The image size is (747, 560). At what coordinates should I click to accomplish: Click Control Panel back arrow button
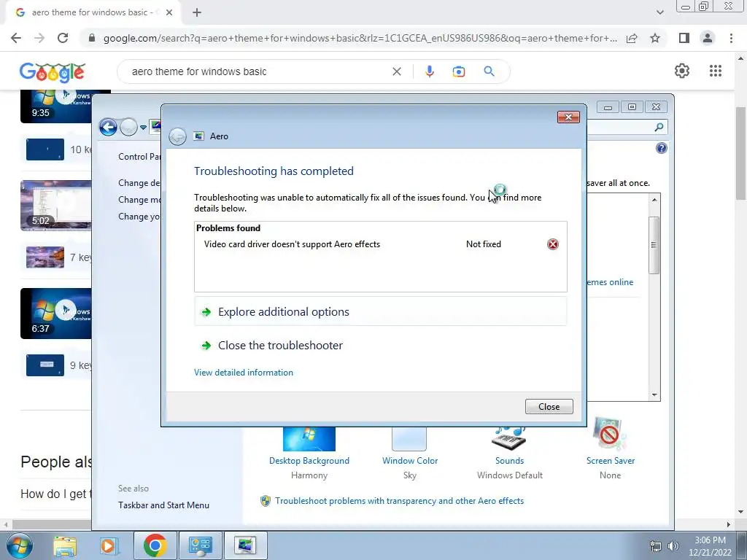point(108,127)
